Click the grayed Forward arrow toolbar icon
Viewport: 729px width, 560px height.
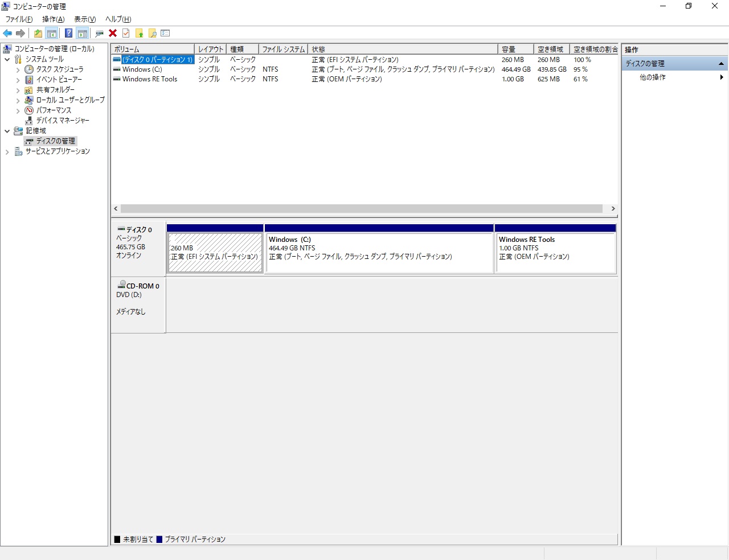[21, 32]
